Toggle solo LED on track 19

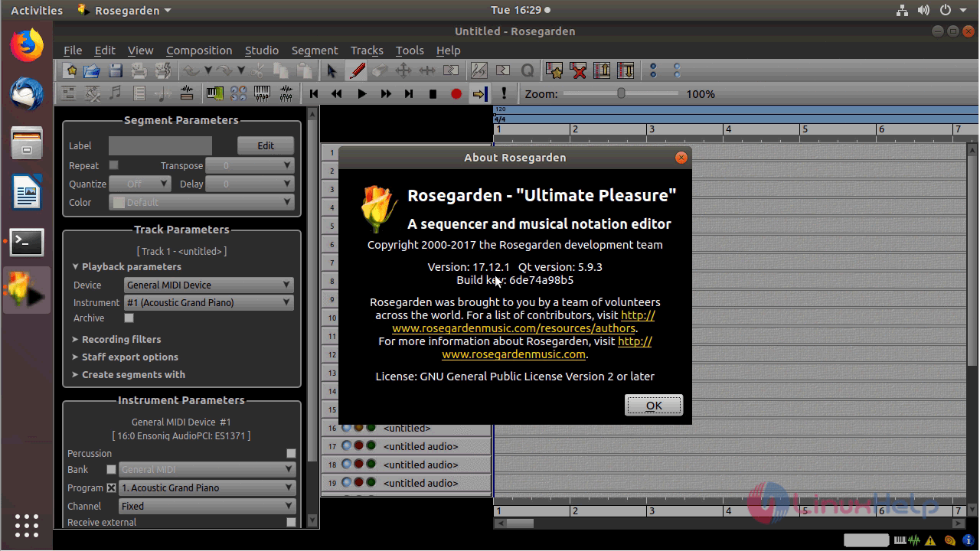[x=371, y=482]
